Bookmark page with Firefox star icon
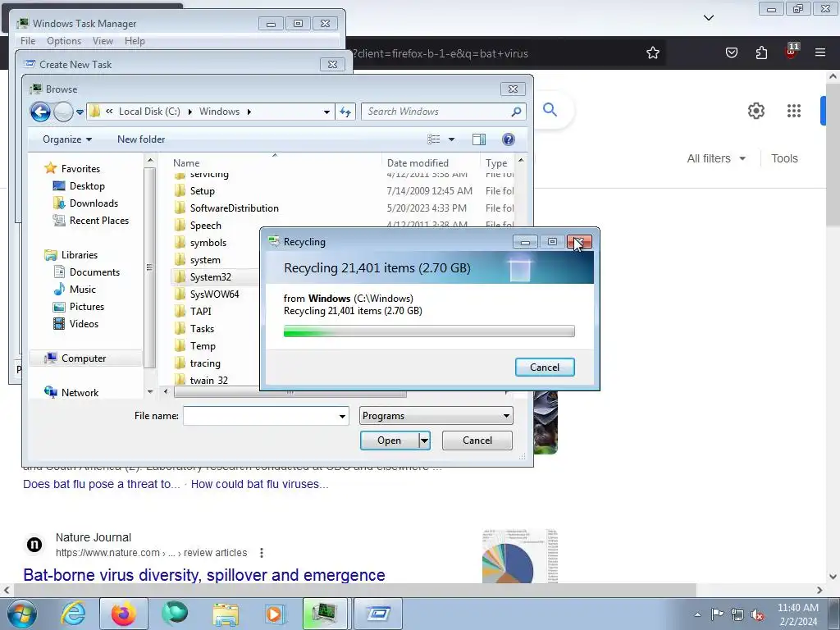This screenshot has width=840, height=630. 652,52
